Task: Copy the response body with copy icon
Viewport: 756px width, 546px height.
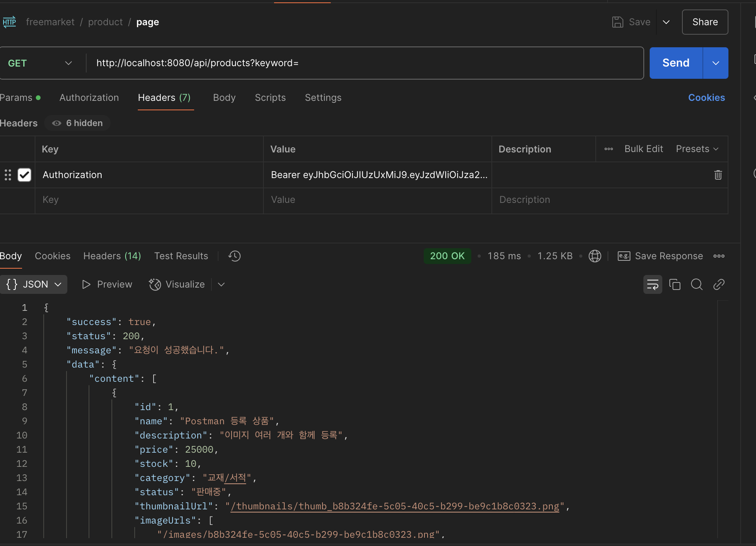Action: 674,284
